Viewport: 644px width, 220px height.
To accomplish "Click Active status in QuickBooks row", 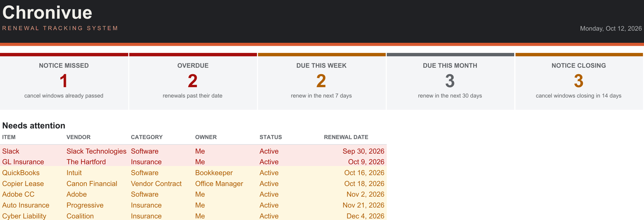I will (269, 173).
